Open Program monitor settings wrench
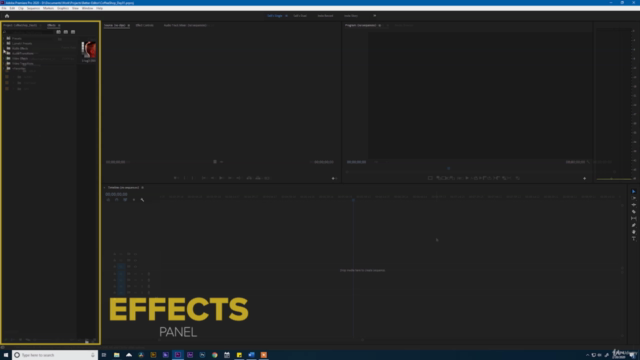 point(588,162)
